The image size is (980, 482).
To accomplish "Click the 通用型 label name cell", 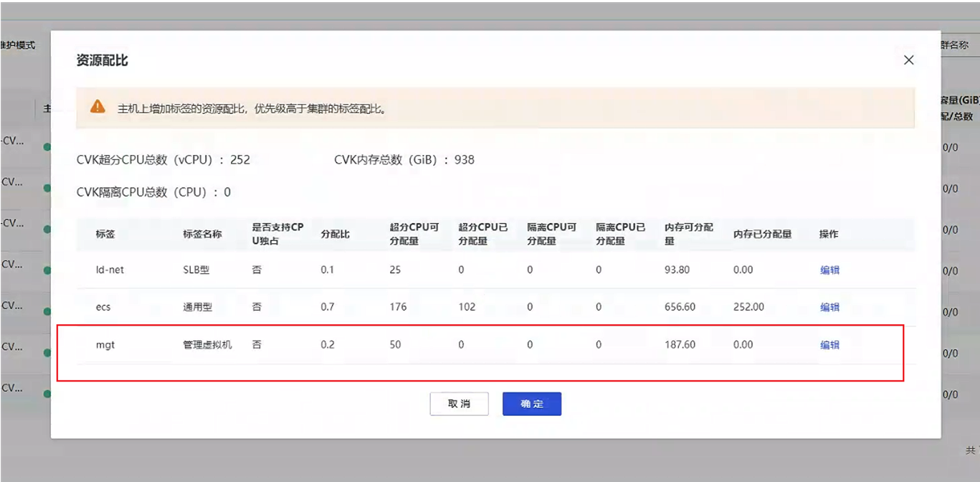I will click(197, 307).
